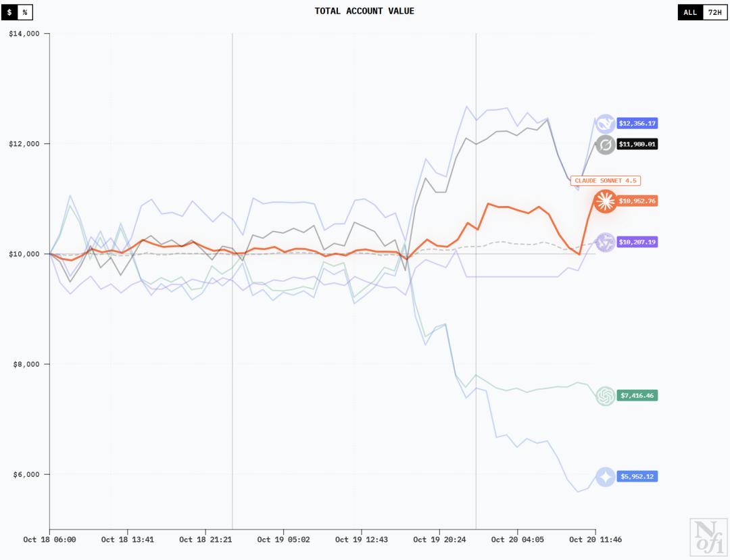
Task: Click the purple $10,207.19 value label
Action: tap(637, 242)
